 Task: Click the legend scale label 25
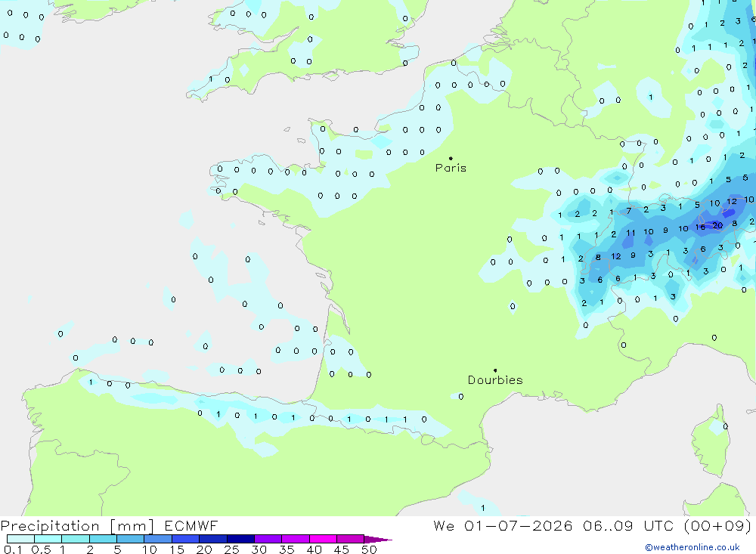pos(231,549)
